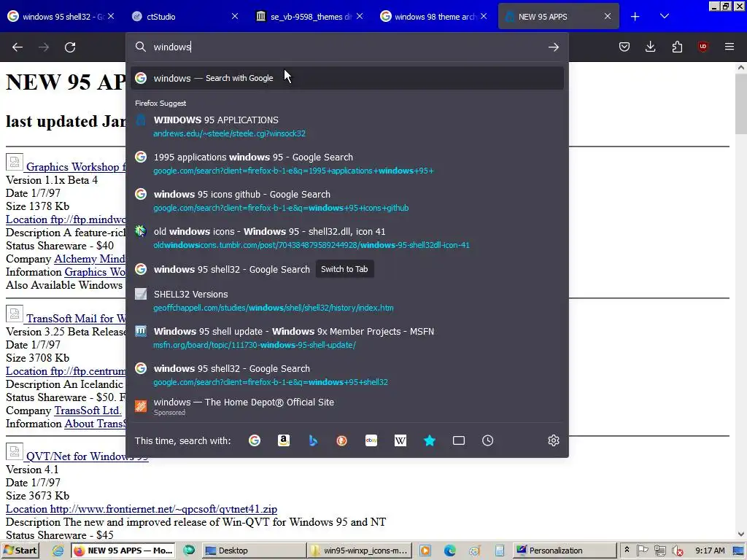This screenshot has width=747, height=560.
Task: Open the TransSoft Ltd. company link
Action: pyautogui.click(x=88, y=411)
